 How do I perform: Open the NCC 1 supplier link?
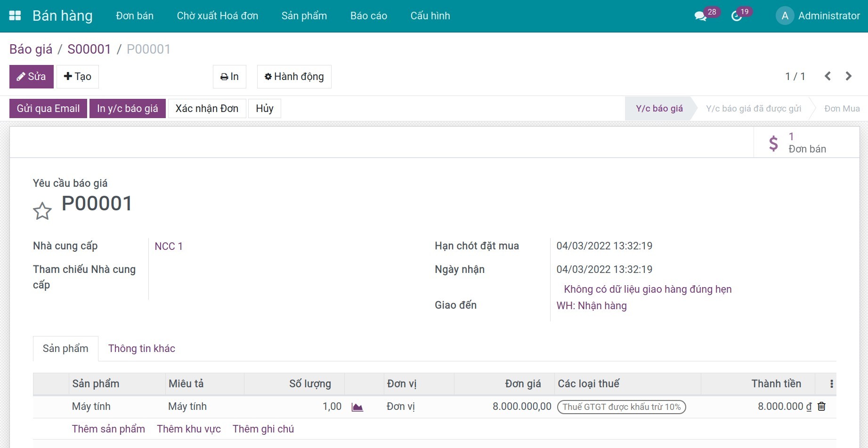[169, 247]
